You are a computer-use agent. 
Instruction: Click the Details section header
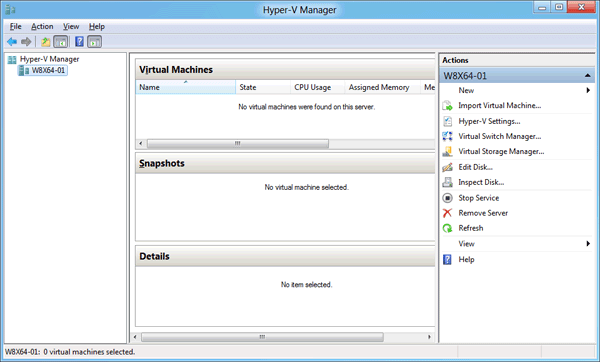285,256
